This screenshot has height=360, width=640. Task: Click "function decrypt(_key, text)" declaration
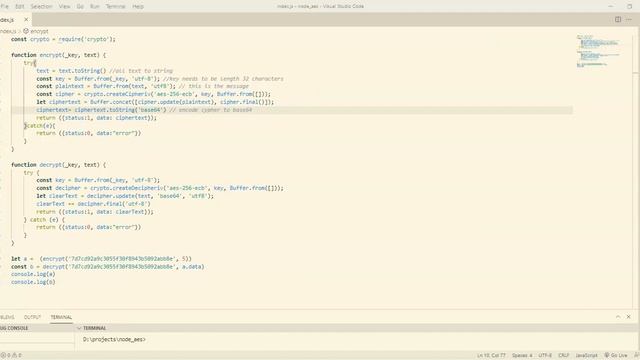pos(58,165)
